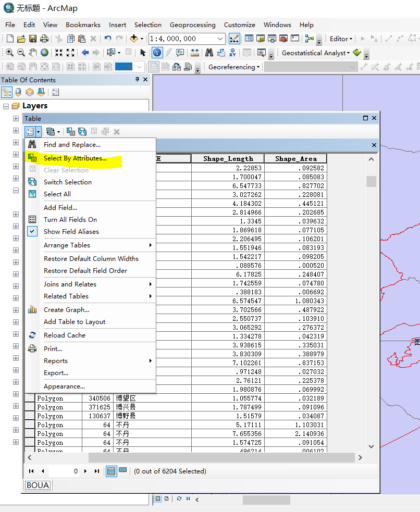Open the Find binoculars tool

coord(209,53)
